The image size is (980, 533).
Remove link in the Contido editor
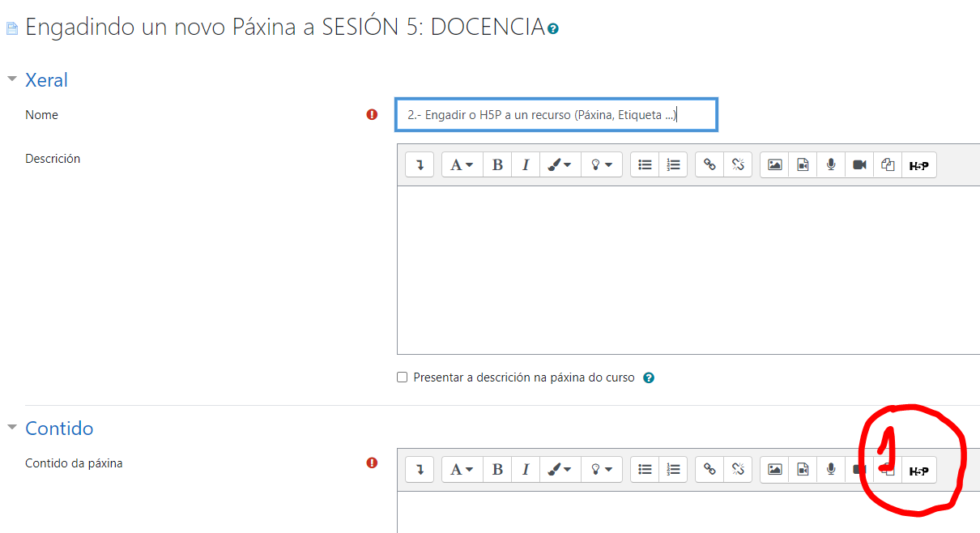738,470
